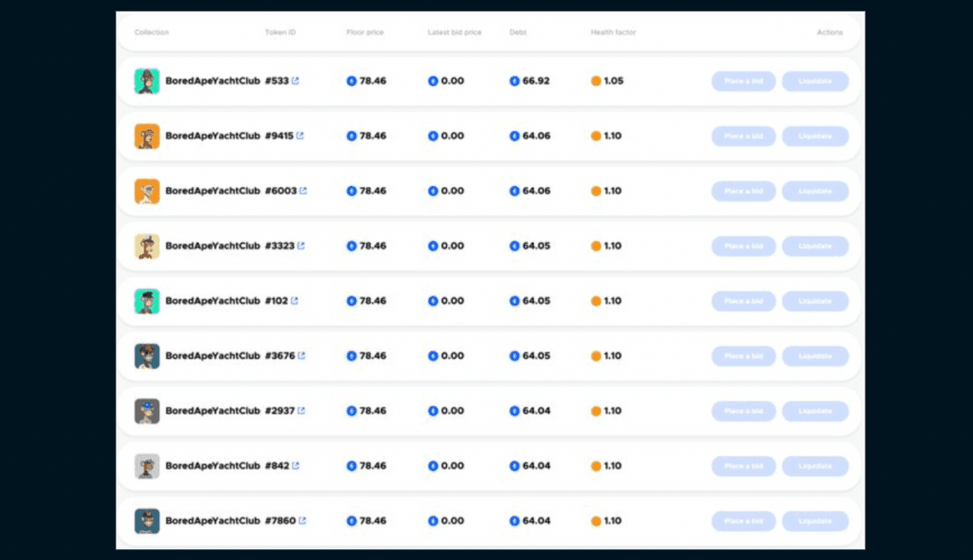Open external link icon for token #6003
Image resolution: width=973 pixels, height=560 pixels.
click(304, 191)
